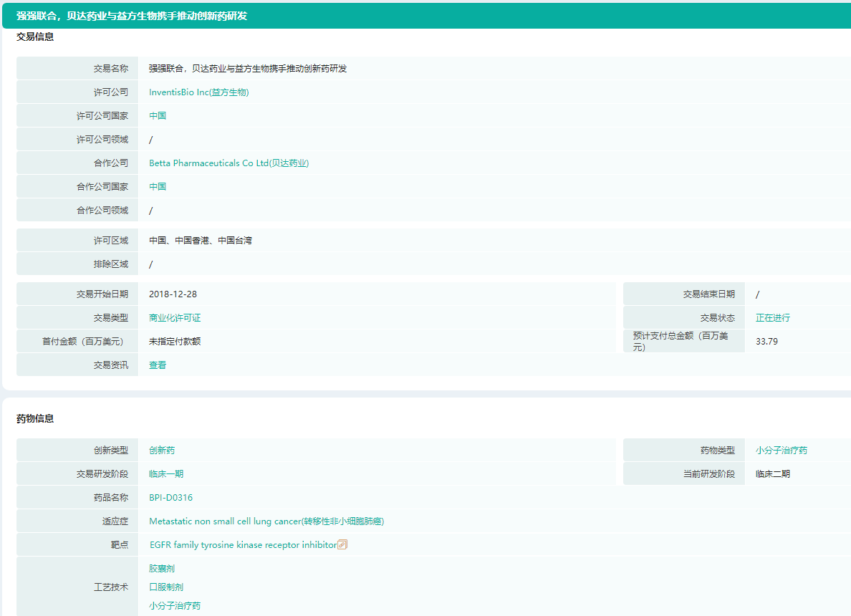Click 小分子治疗药 in 工艺技术 list
Image resolution: width=851 pixels, height=616 pixels.
click(175, 605)
